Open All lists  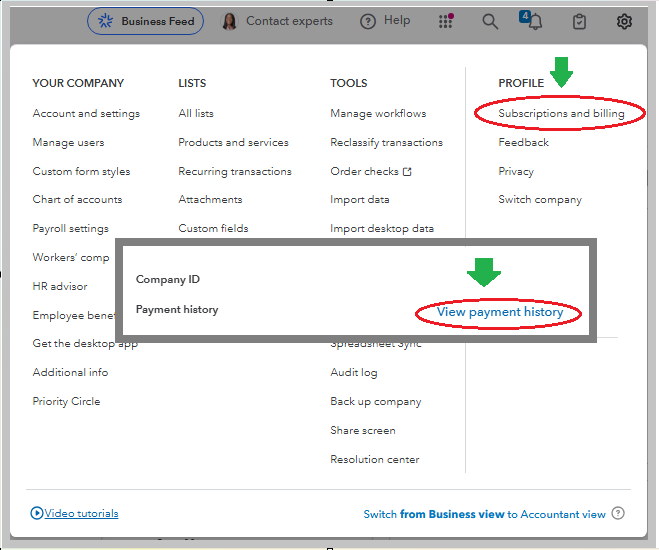pyautogui.click(x=196, y=113)
